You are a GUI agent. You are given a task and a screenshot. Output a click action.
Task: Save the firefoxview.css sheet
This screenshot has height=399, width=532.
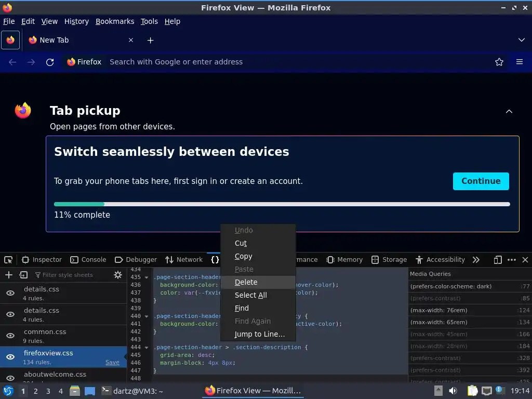point(112,362)
